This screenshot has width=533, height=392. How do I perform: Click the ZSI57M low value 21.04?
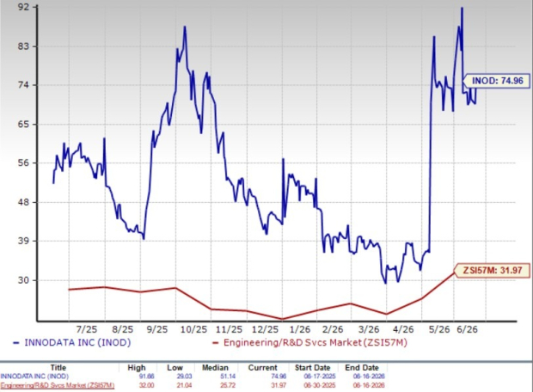point(184,385)
